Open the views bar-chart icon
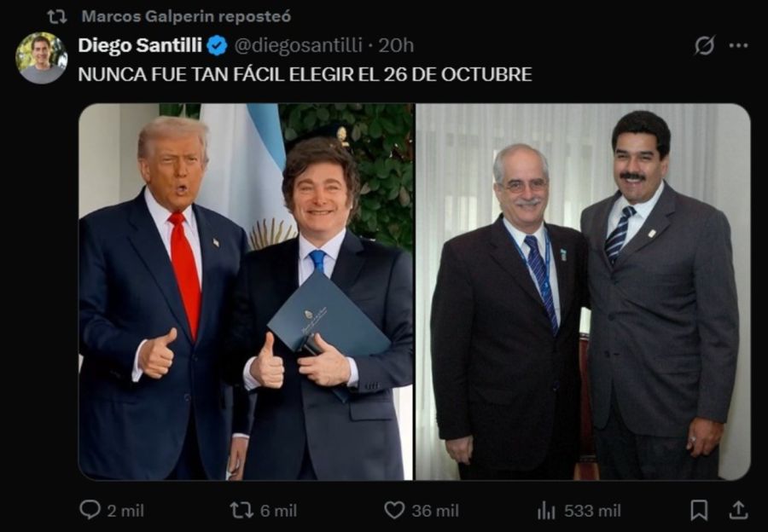768x532 pixels. point(546,510)
